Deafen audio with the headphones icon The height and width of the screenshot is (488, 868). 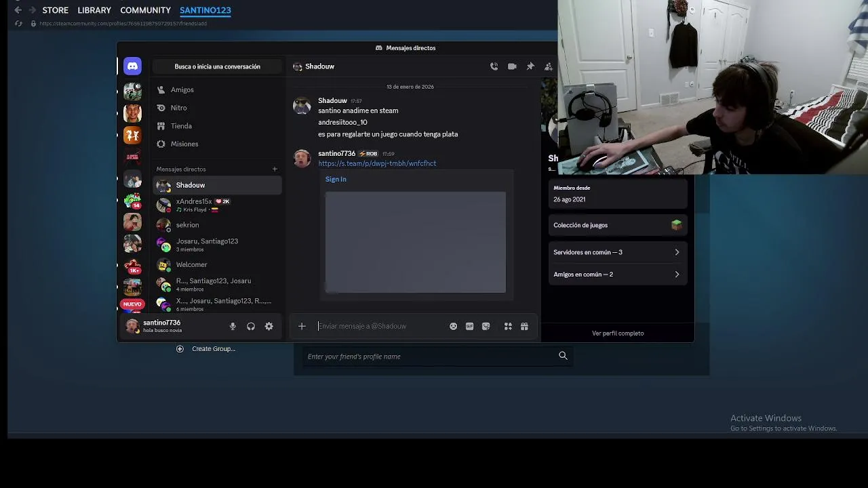(x=251, y=326)
